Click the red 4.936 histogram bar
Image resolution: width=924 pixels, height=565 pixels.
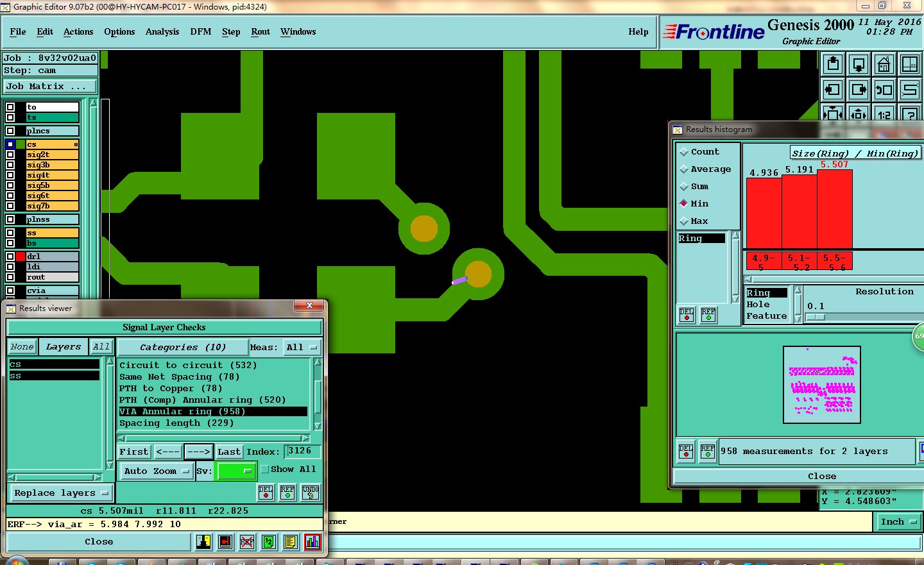coord(764,213)
